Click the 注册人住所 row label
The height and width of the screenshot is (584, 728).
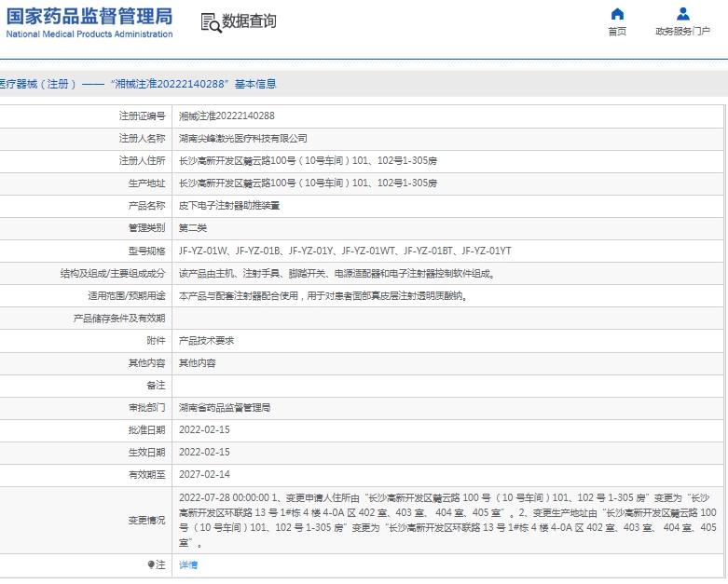pos(142,160)
